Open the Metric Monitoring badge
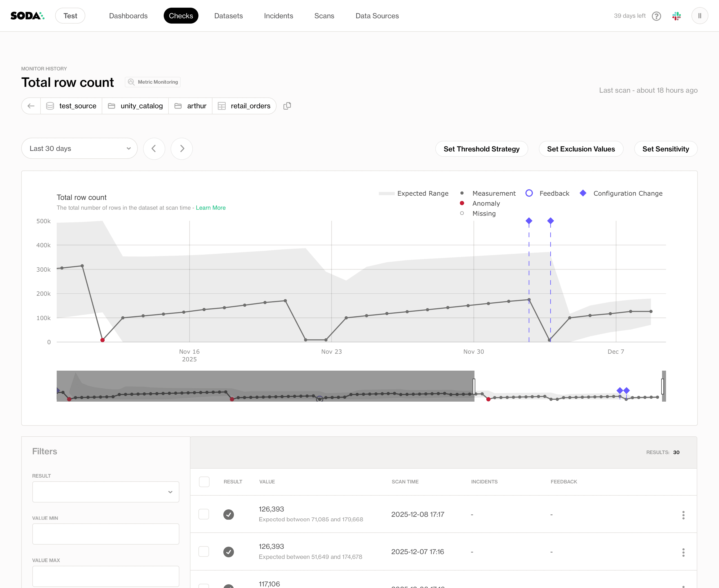Viewport: 719px width, 588px height. (x=153, y=82)
